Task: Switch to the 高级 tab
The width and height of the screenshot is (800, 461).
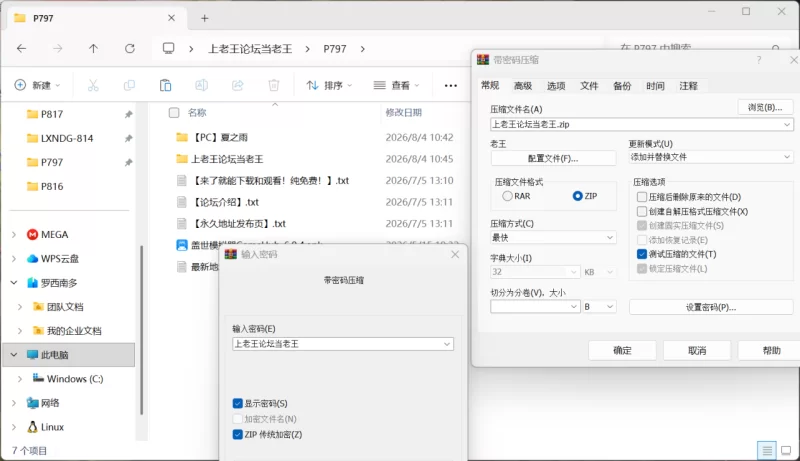Action: click(x=523, y=86)
